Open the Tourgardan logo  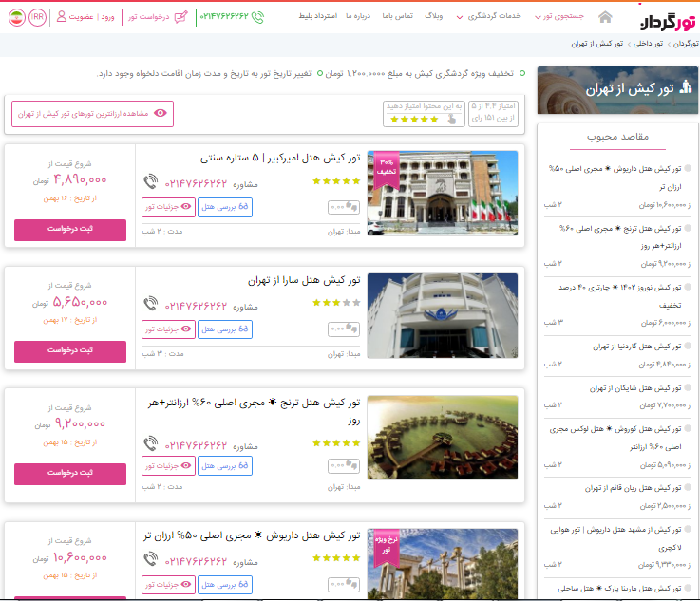click(668, 22)
